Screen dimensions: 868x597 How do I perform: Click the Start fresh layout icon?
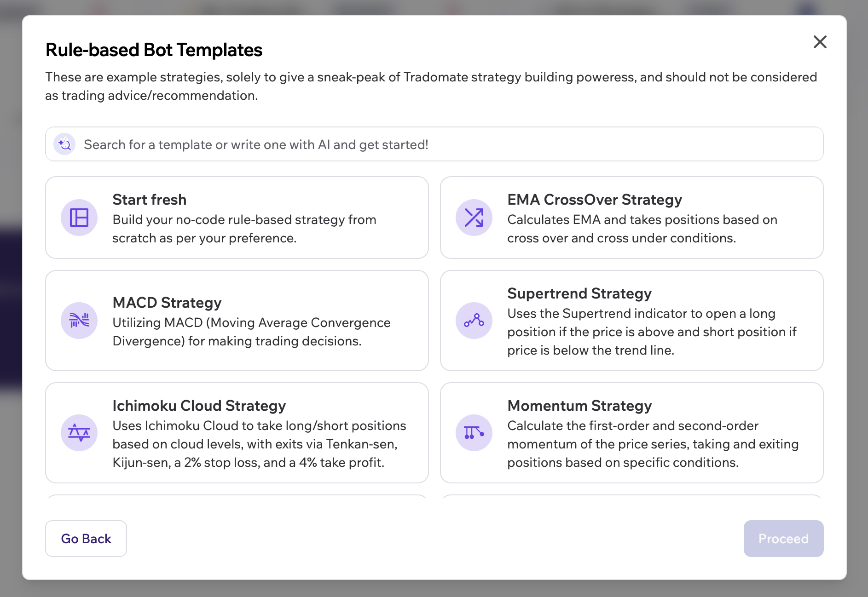click(79, 218)
